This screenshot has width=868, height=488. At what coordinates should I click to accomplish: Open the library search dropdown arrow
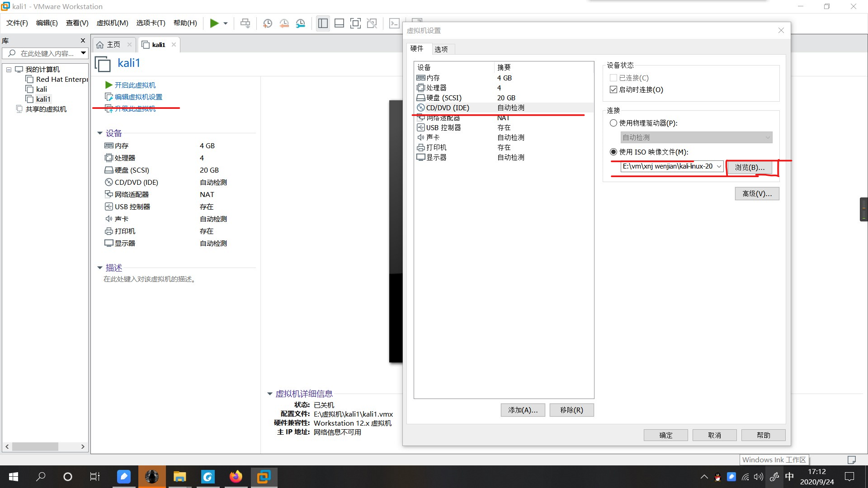(84, 53)
